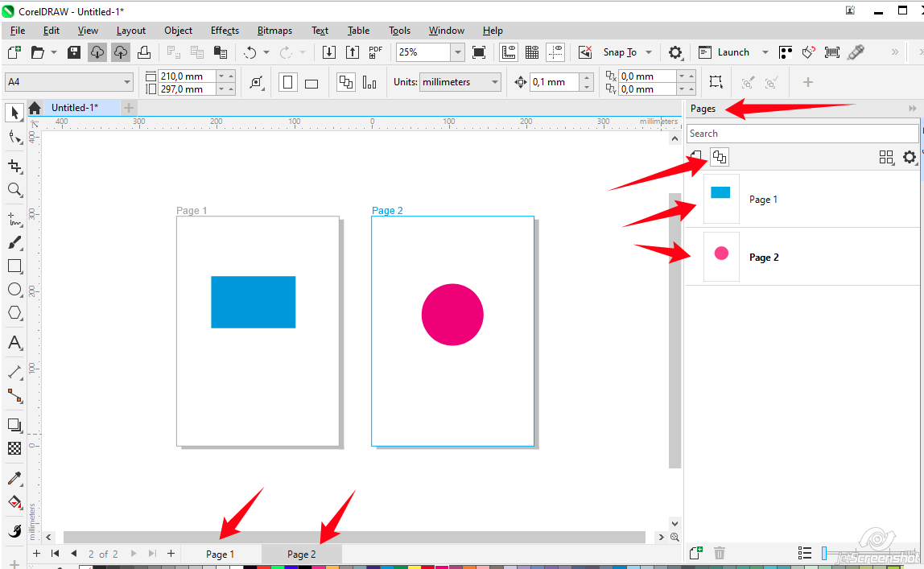The width and height of the screenshot is (924, 569).
Task: Select the Shape edit tool
Action: point(14,138)
